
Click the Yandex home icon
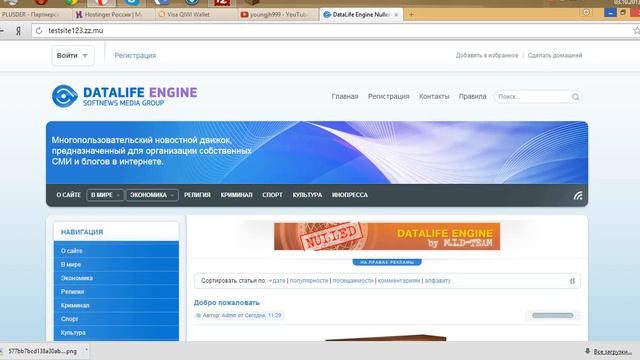point(18,31)
